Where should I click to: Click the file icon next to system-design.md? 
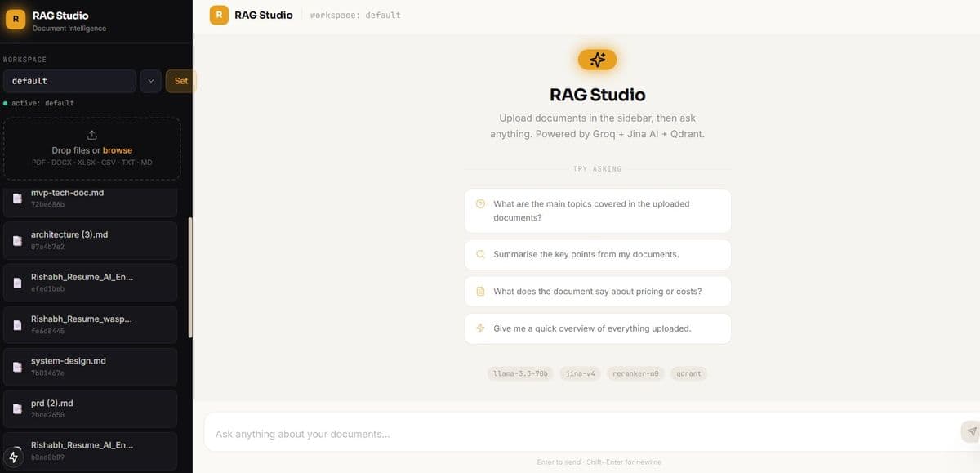click(17, 366)
